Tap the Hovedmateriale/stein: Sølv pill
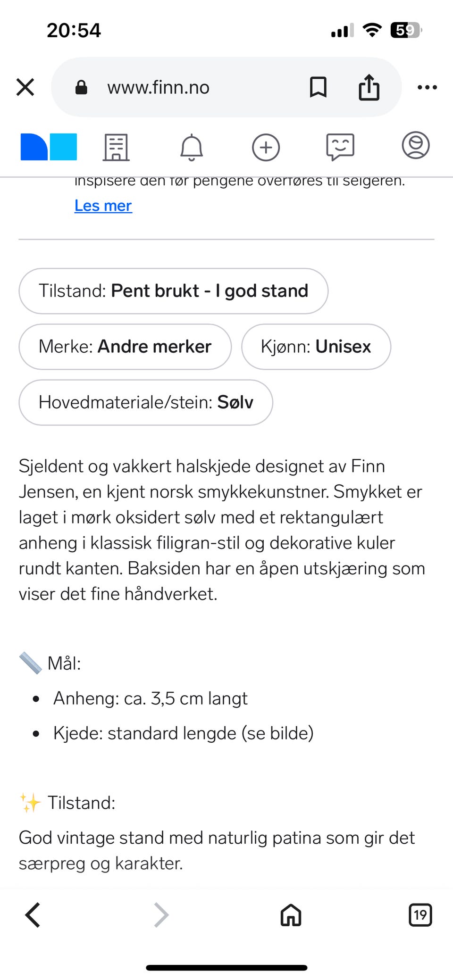Image resolution: width=453 pixels, height=980 pixels. click(x=146, y=402)
